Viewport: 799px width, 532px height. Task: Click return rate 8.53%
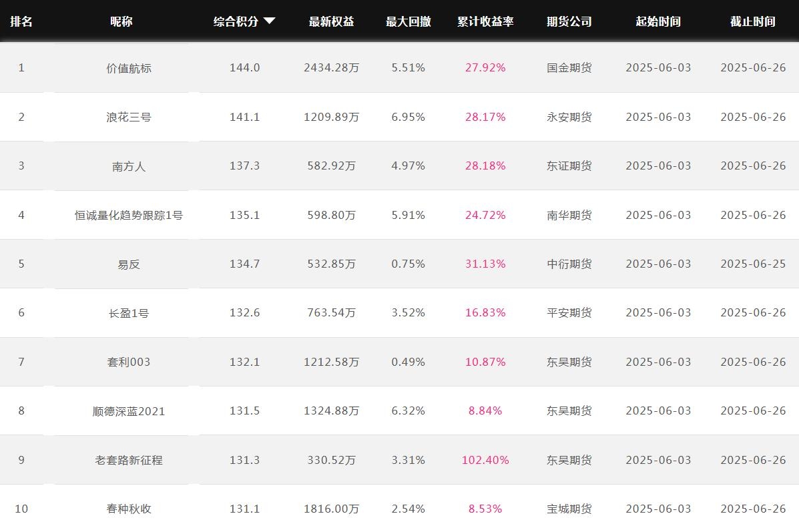[485, 509]
